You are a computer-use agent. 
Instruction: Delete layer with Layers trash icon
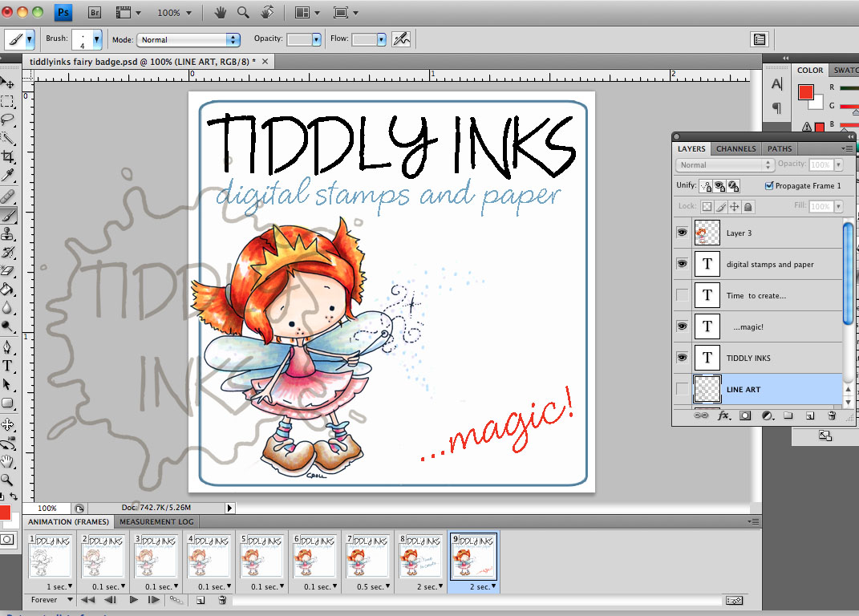(832, 415)
